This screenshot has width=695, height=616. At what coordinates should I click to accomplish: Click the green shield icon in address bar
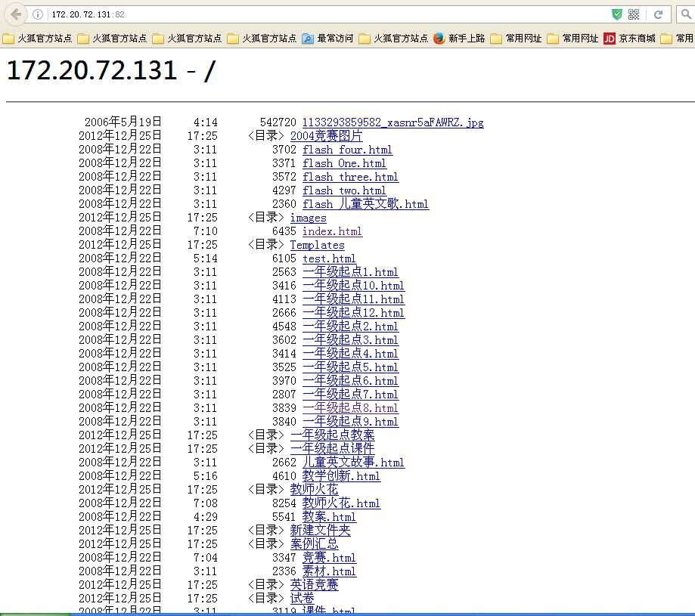[x=617, y=14]
